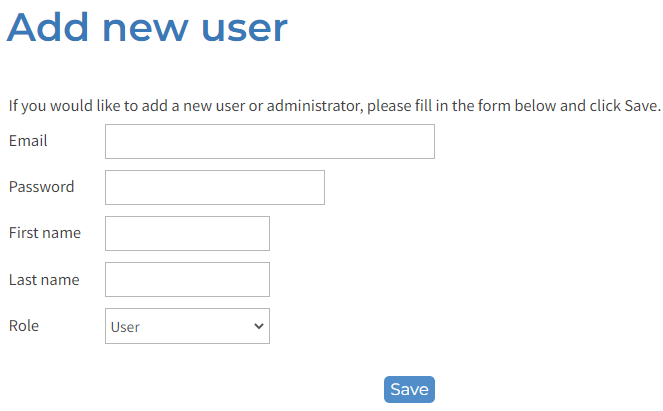The height and width of the screenshot is (411, 663).
Task: Click the 'Role' label text
Action: click(24, 326)
